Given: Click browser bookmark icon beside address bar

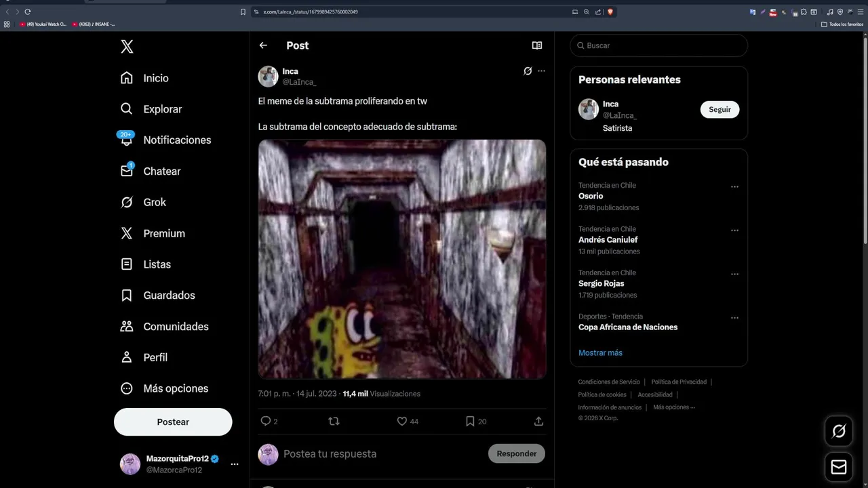Looking at the screenshot, I should point(243,12).
